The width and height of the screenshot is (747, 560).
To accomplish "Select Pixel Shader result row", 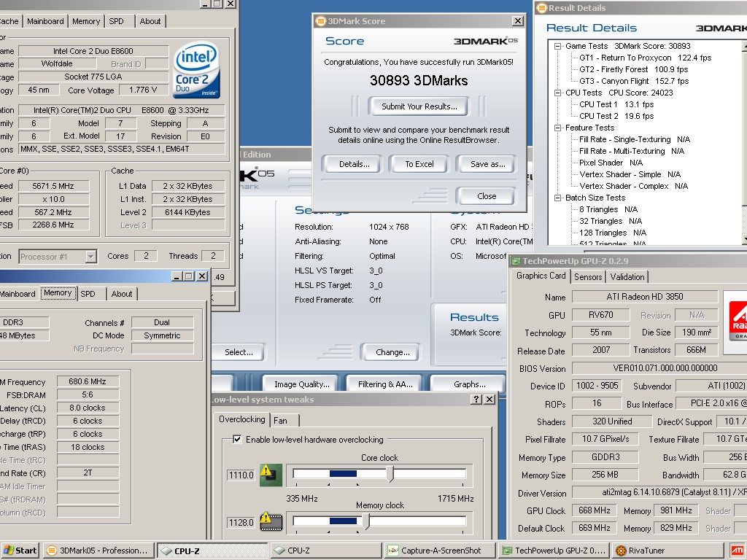I will point(611,163).
